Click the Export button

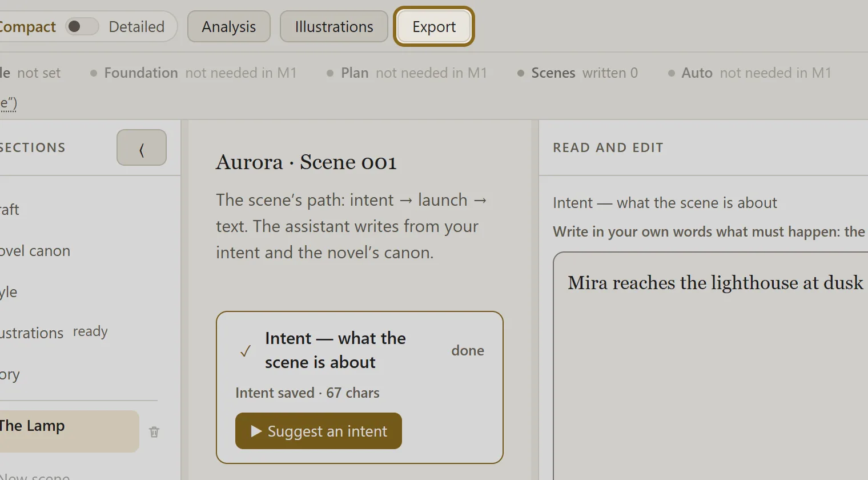click(434, 26)
